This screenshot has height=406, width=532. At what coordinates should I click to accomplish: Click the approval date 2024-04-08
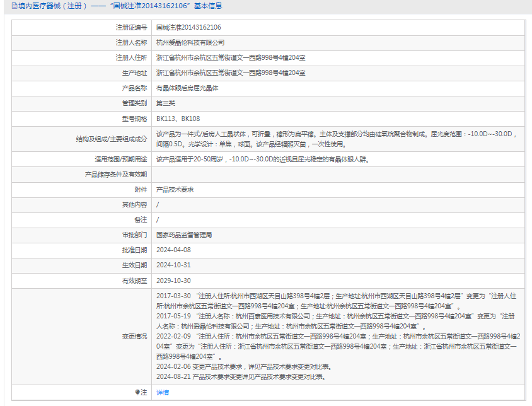click(x=173, y=250)
